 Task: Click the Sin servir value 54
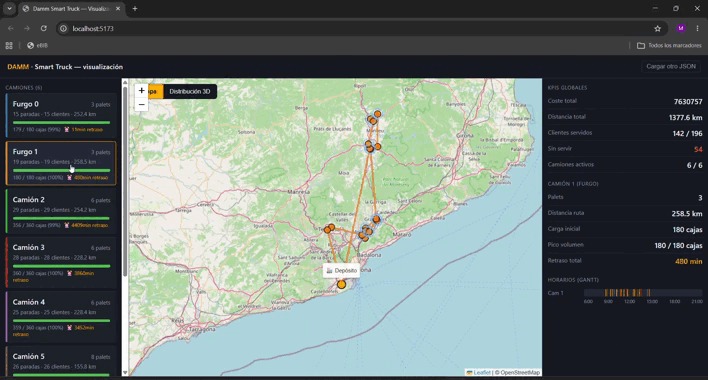698,149
